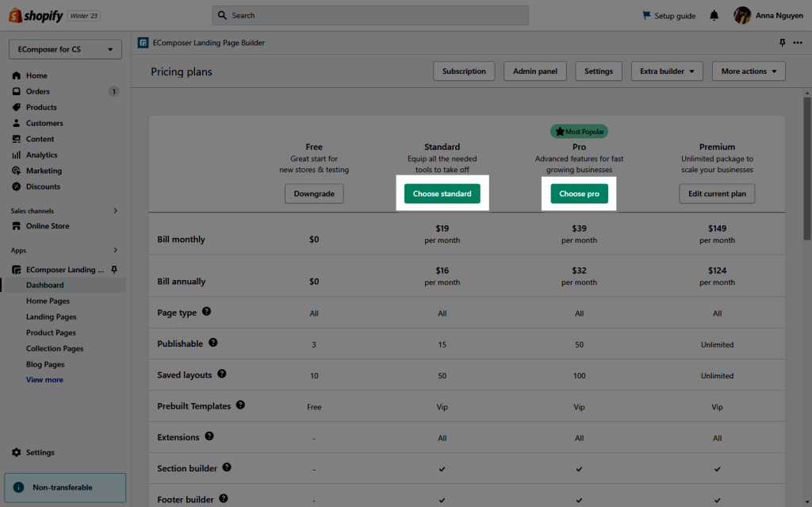812x507 pixels.
Task: Click the Search input field
Action: [370, 16]
